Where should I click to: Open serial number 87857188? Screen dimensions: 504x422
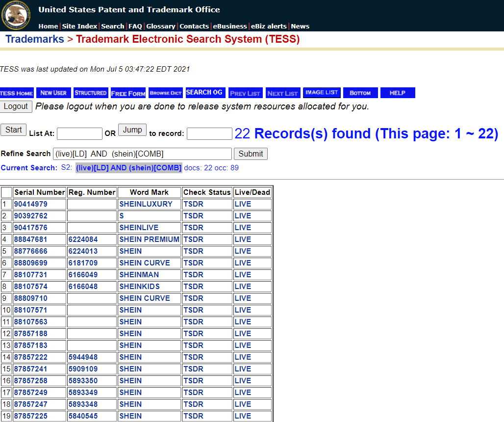[x=30, y=334]
